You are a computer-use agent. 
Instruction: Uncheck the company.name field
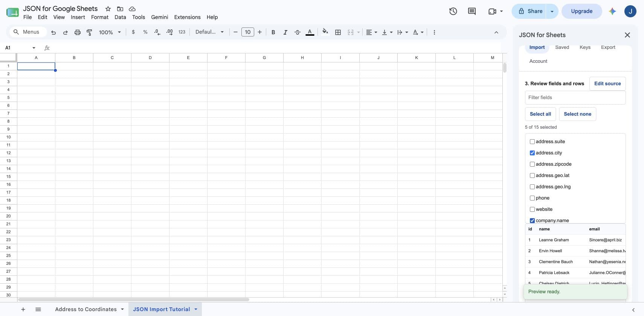click(532, 221)
